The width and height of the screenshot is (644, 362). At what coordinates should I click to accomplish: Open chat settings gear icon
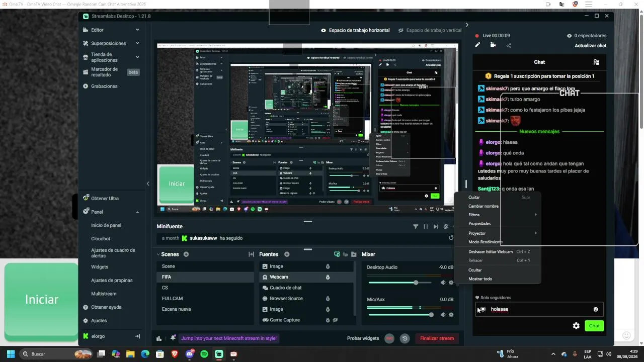(x=576, y=326)
